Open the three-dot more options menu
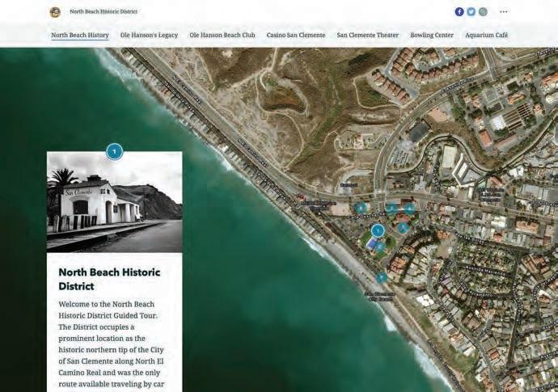This screenshot has height=392, width=558. [504, 12]
